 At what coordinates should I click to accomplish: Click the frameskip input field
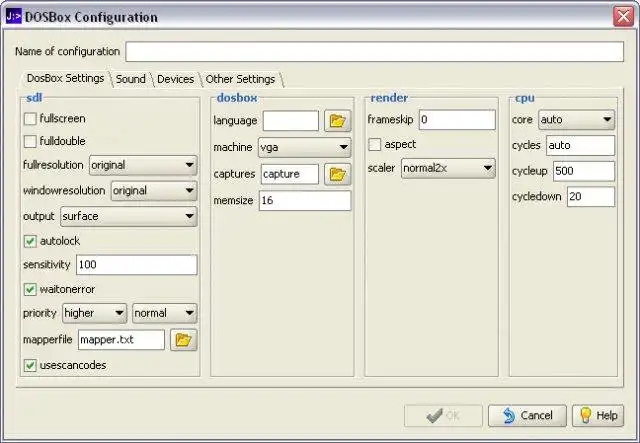tap(457, 120)
